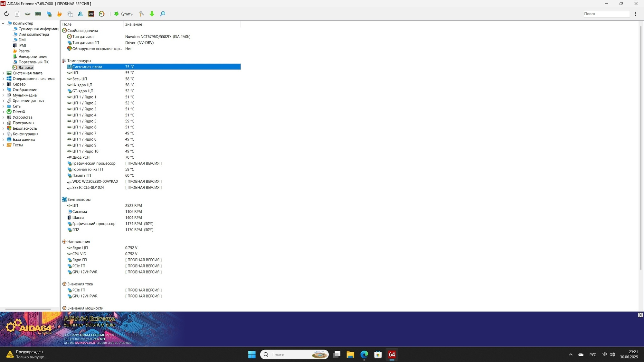Click the monitor diagnostics toolbar icon
Image resolution: width=644 pixels, height=362 pixels.
(x=49, y=14)
